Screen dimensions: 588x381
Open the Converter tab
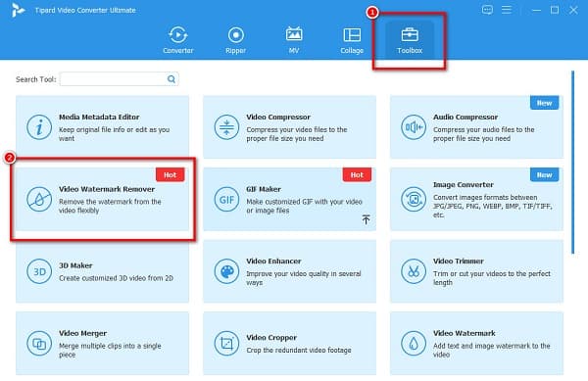click(x=177, y=40)
